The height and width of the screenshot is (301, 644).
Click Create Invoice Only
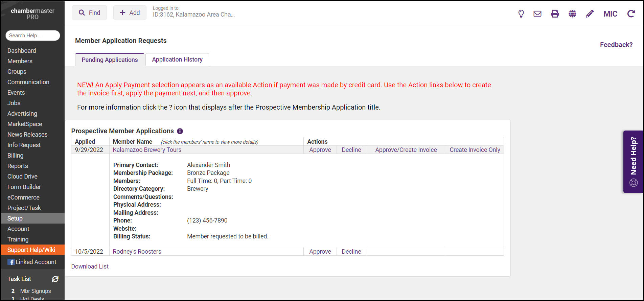[x=475, y=150]
